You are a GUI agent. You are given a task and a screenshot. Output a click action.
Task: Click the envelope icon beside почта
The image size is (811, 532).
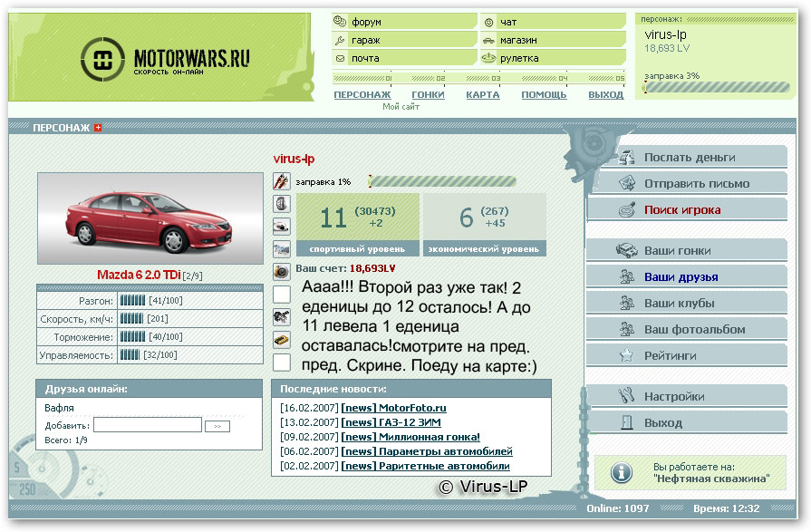tap(340, 58)
